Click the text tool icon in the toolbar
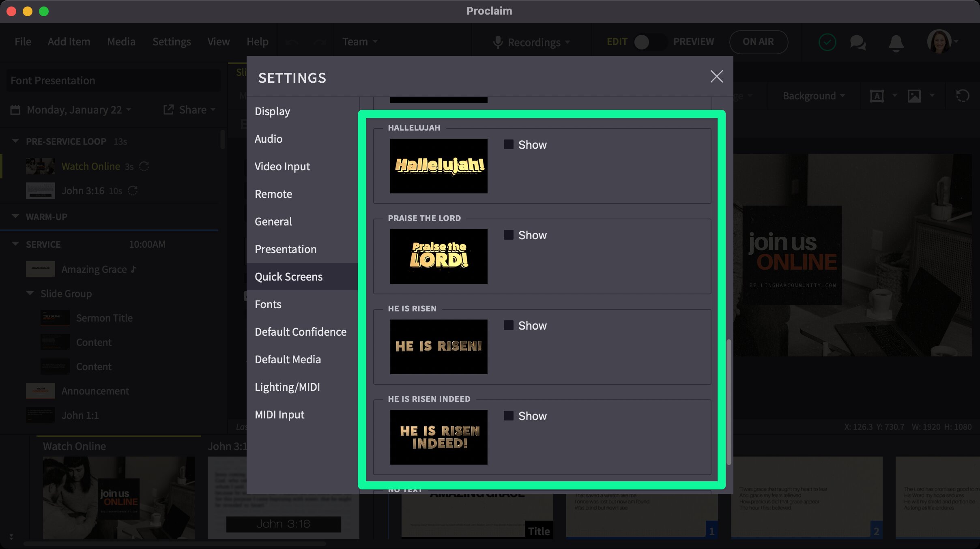Image resolution: width=980 pixels, height=549 pixels. click(877, 96)
